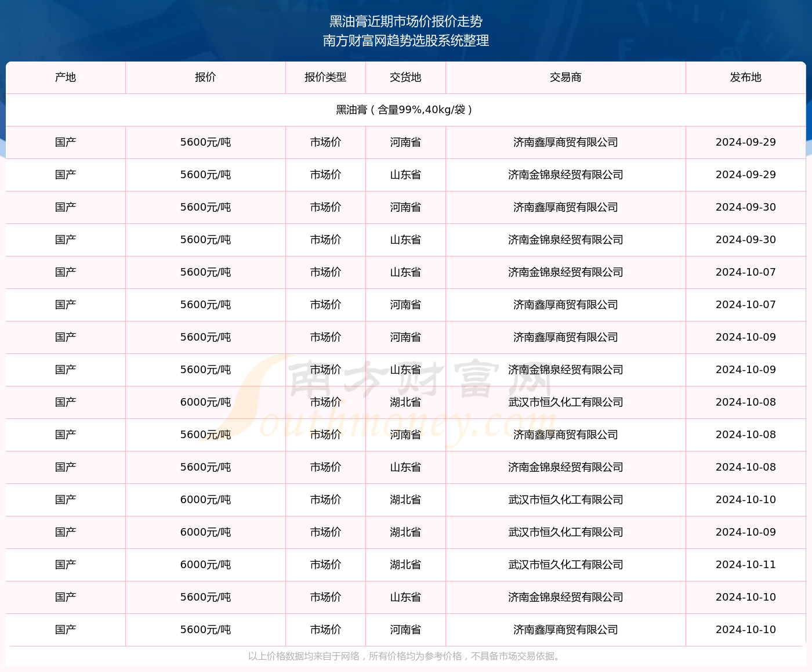This screenshot has height=672, width=812.
Task: Click 济南鑫厚商贸有限公司 in the 2024-10-09 row
Action: (x=565, y=337)
